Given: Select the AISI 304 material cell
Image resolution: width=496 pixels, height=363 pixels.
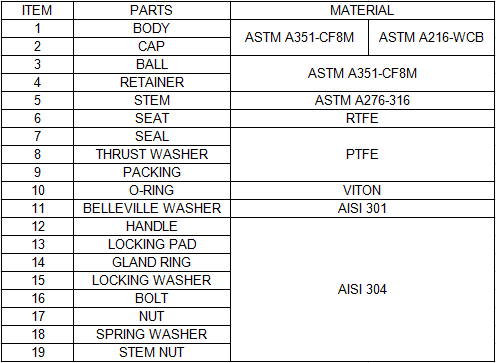Looking at the screenshot, I should click(x=362, y=289).
